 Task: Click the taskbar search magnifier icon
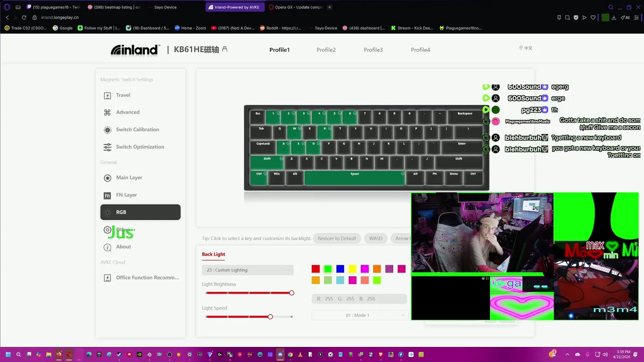18,354
